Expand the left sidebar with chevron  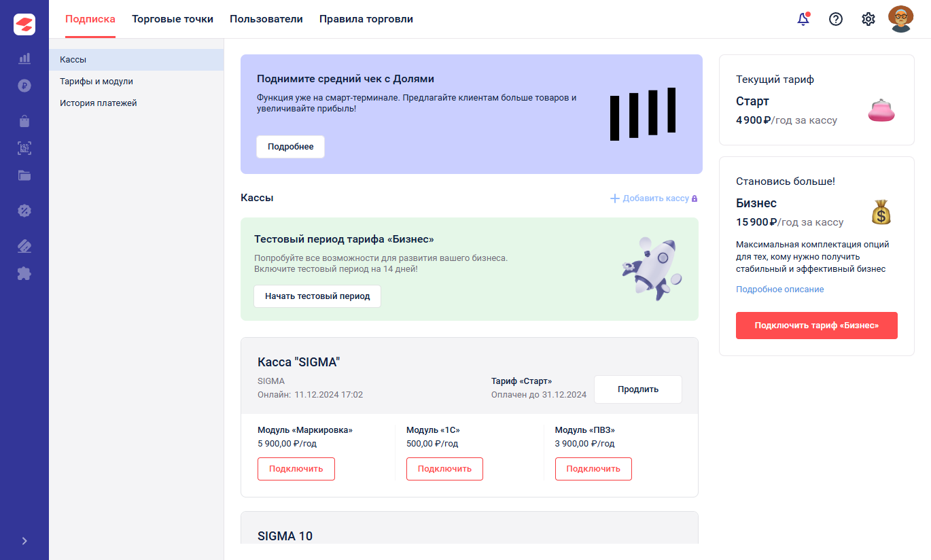coord(24,541)
